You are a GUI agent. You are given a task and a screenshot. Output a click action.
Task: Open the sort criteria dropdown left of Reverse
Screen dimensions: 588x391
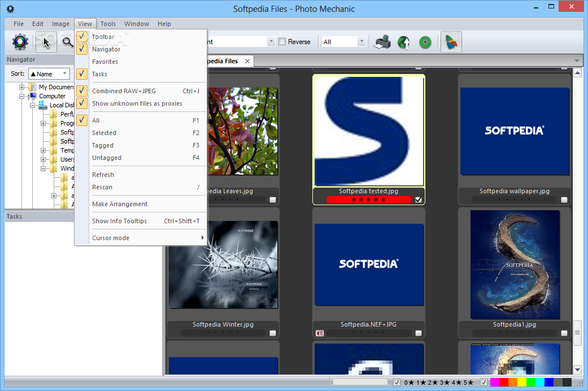point(271,42)
